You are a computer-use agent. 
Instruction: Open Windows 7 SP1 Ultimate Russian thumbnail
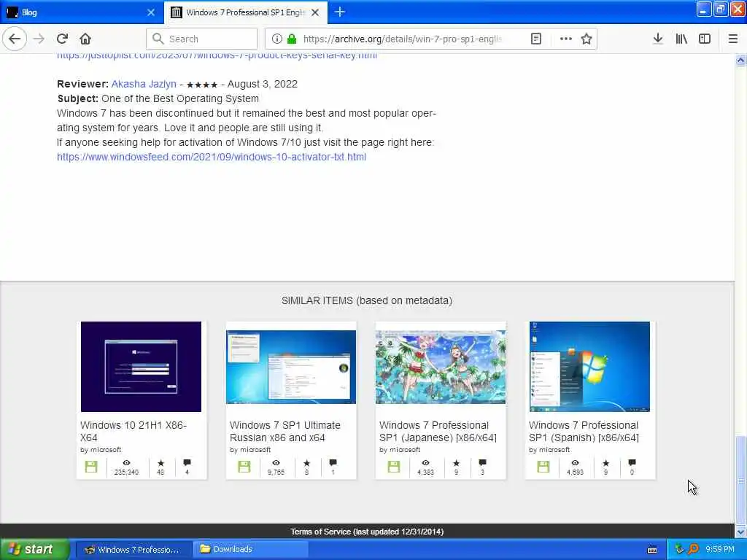pyautogui.click(x=290, y=367)
